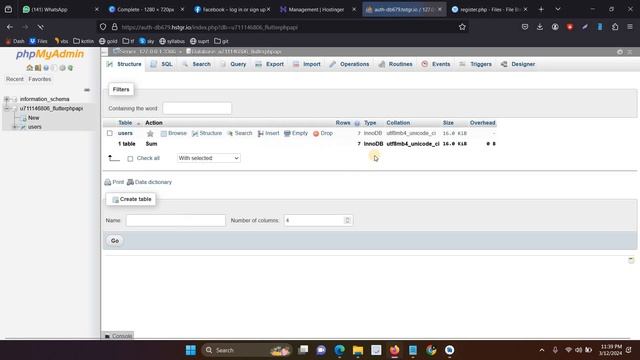The height and width of the screenshot is (360, 640).
Task: Click the Print link
Action: pyautogui.click(x=114, y=182)
